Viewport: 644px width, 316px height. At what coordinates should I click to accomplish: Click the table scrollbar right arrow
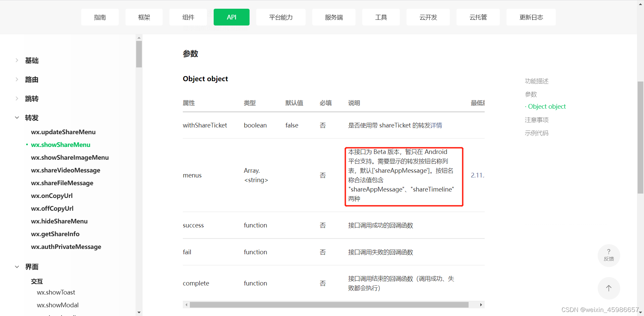[x=481, y=305]
